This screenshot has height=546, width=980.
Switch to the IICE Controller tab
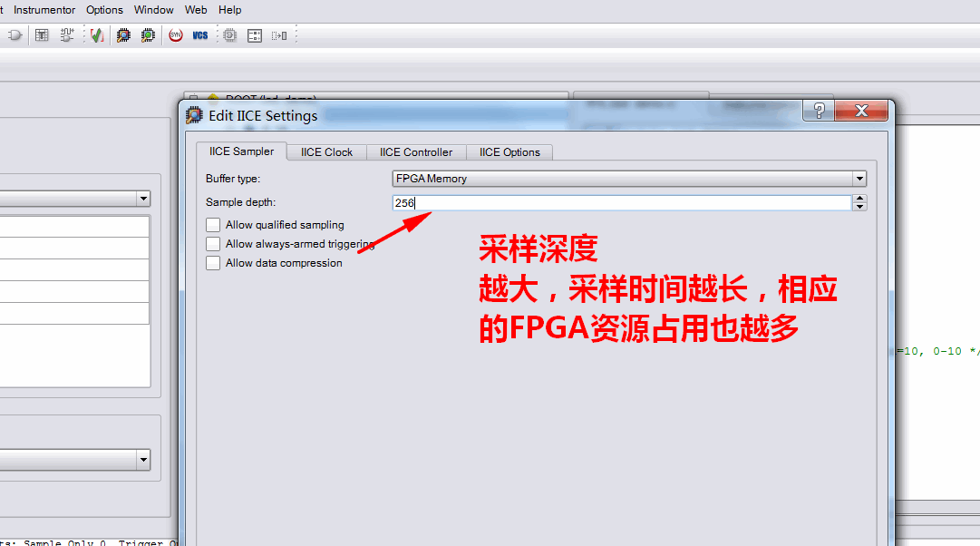pyautogui.click(x=416, y=152)
